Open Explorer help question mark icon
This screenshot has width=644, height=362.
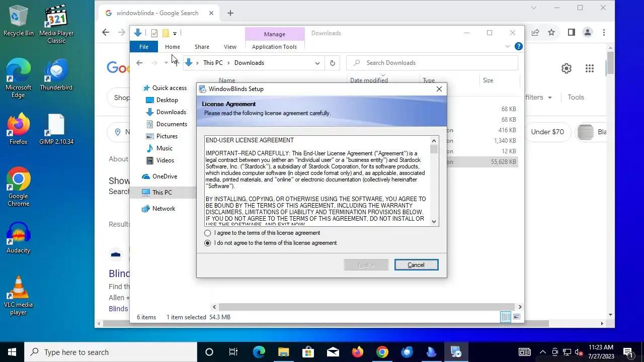click(519, 46)
